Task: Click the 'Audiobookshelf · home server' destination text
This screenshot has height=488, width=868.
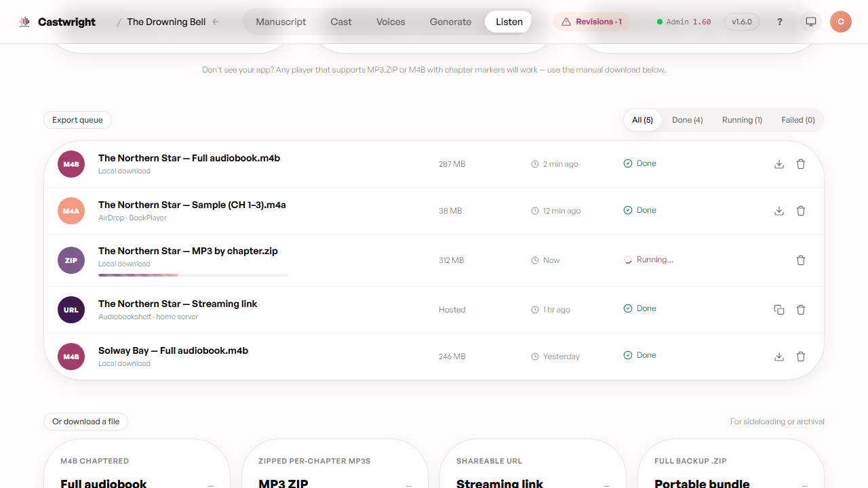Action: (x=149, y=317)
